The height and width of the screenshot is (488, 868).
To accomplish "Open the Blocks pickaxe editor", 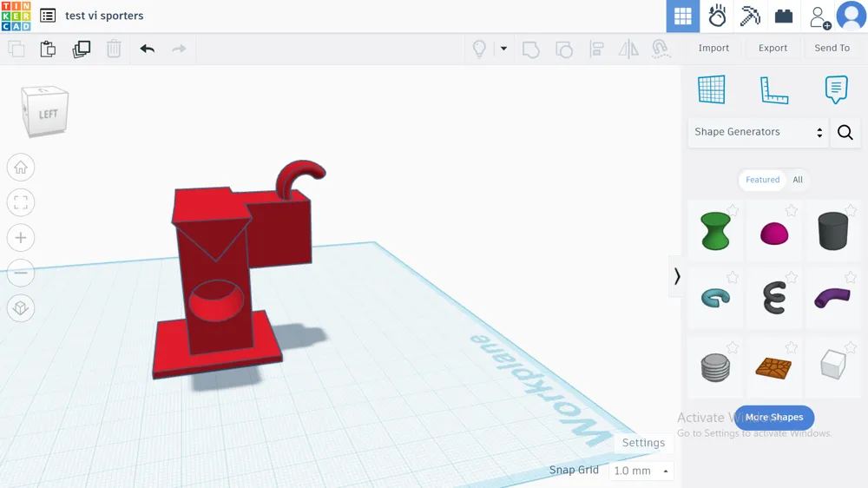I will 750,16.
